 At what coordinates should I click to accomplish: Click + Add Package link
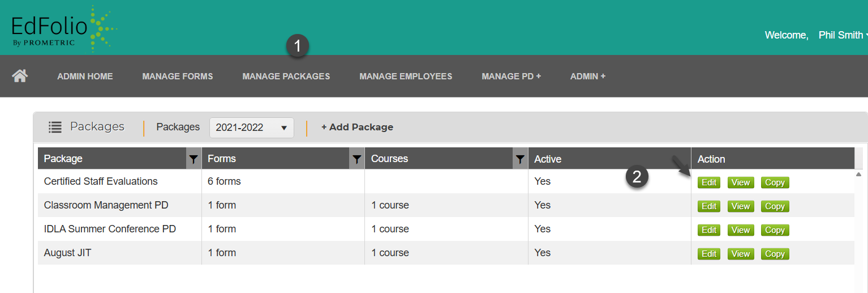(x=357, y=127)
